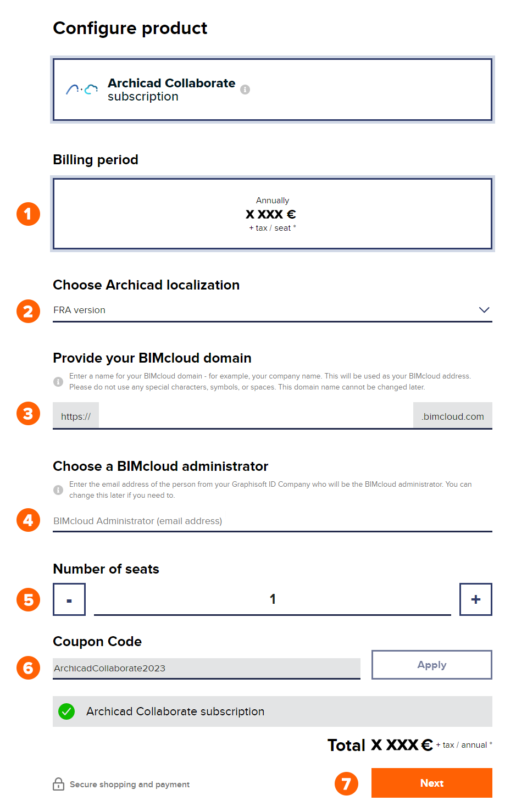Decrease the number of seats with minus
This screenshot has height=812, width=516.
click(x=69, y=599)
